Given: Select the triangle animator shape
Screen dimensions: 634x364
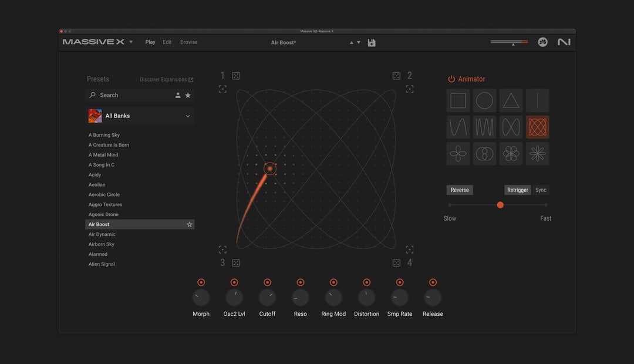Looking at the screenshot, I should pos(511,101).
